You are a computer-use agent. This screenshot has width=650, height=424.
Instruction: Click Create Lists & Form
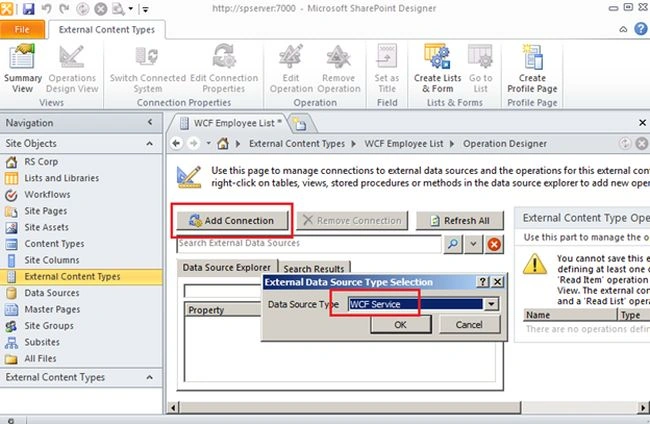point(437,69)
